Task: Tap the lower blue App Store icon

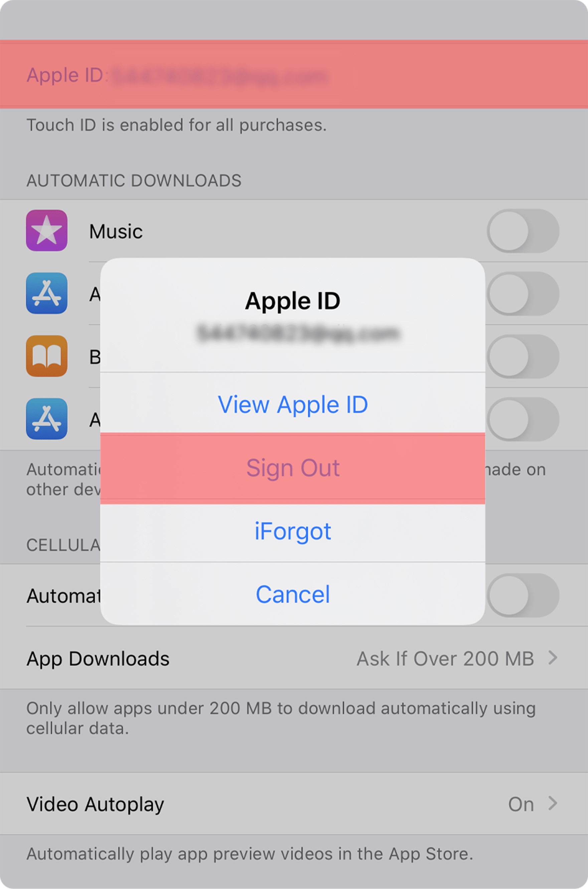Action: (x=46, y=419)
